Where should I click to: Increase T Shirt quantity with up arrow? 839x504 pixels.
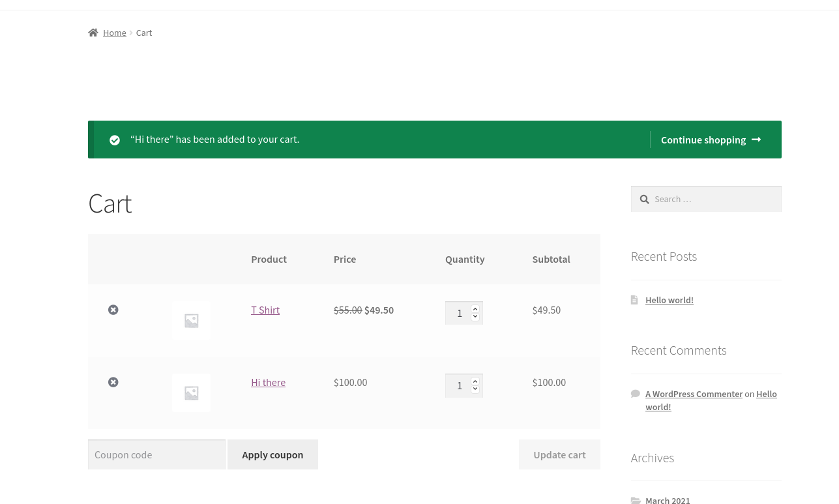pyautogui.click(x=475, y=309)
